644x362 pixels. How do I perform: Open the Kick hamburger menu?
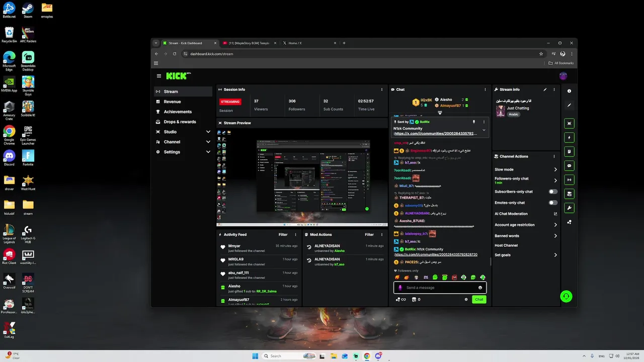click(159, 76)
